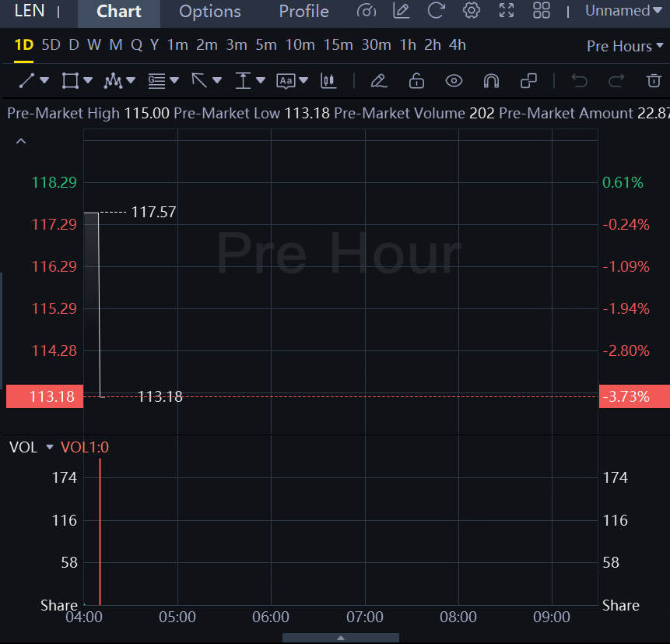The height and width of the screenshot is (644, 670).
Task: Select the 5D timeframe
Action: tap(51, 45)
